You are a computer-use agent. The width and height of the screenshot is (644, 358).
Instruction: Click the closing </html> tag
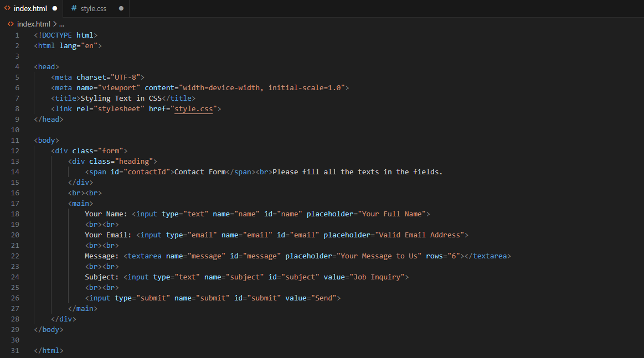[x=49, y=351]
